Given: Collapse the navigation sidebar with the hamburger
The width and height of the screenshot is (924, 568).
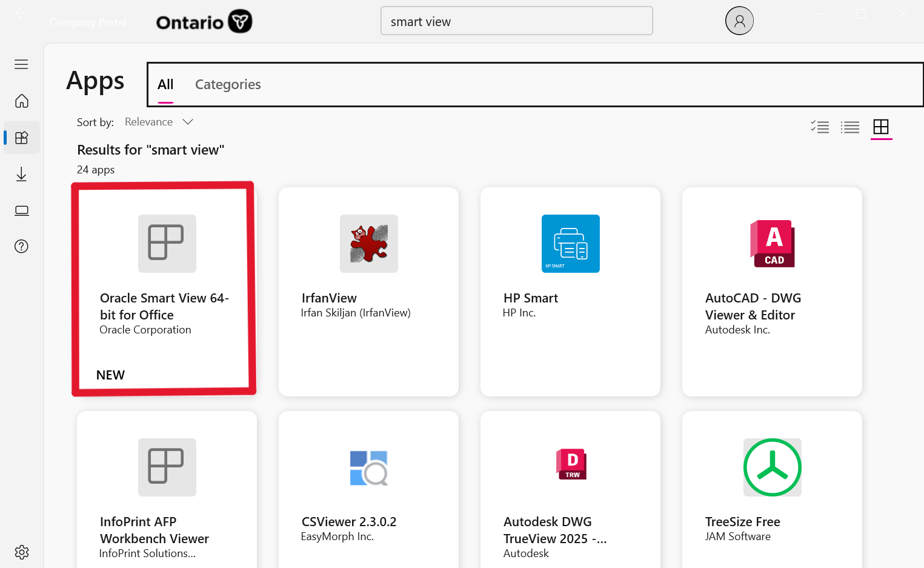Looking at the screenshot, I should point(21,64).
